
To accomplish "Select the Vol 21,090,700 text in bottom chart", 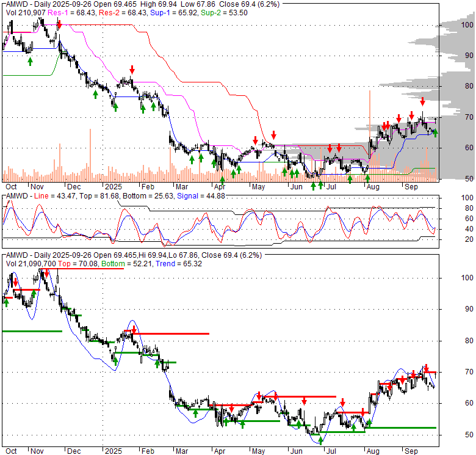I will pyautogui.click(x=31, y=264).
